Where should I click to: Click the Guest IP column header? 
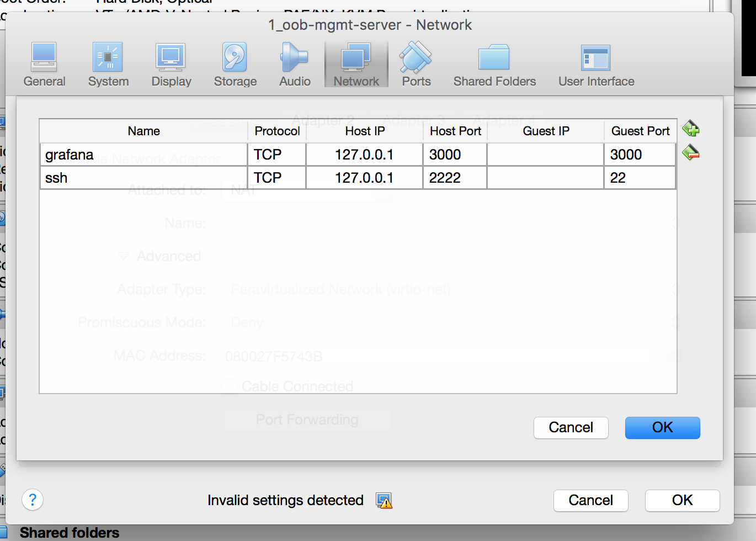click(546, 131)
